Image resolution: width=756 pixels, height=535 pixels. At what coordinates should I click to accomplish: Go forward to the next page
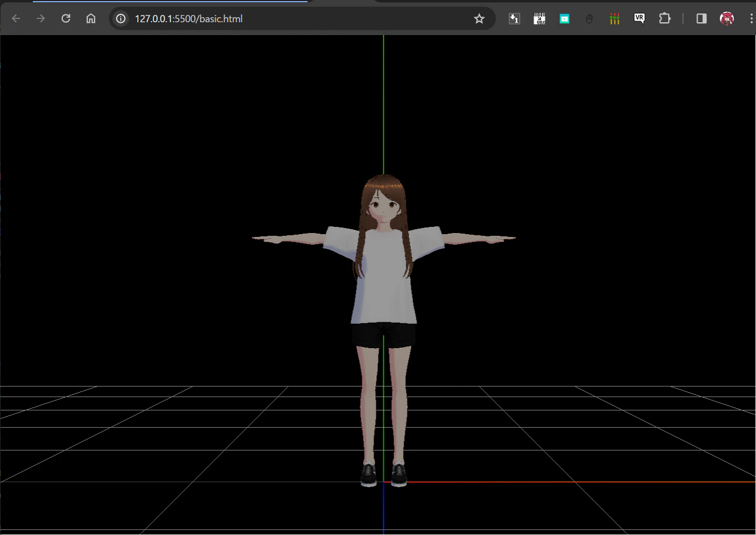click(41, 19)
